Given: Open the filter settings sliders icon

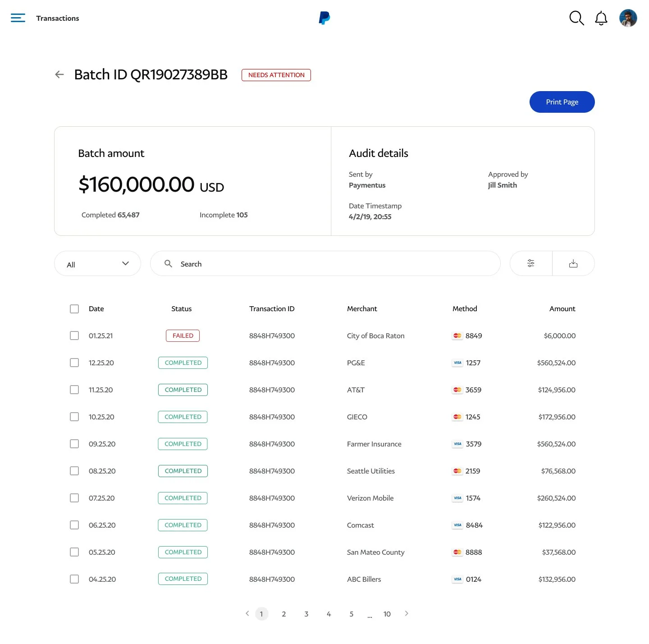Looking at the screenshot, I should click(x=531, y=263).
